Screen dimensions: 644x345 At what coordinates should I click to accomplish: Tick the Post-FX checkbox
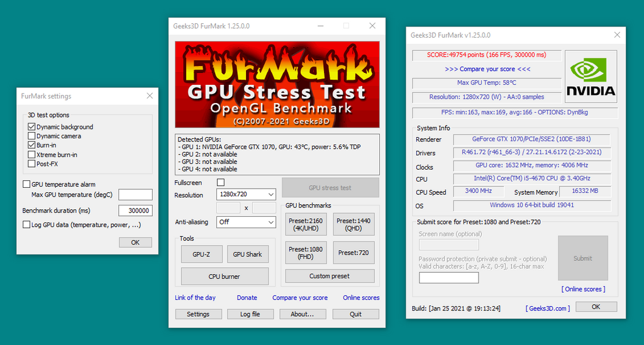(x=31, y=163)
